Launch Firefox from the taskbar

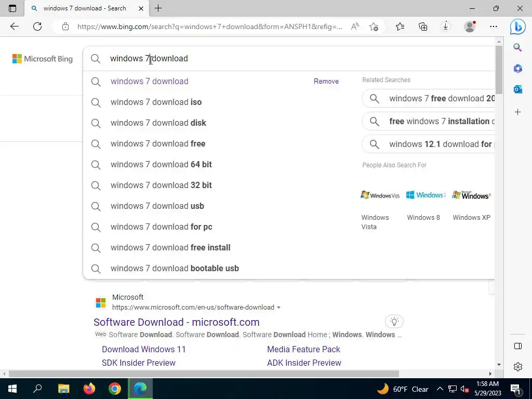89,389
